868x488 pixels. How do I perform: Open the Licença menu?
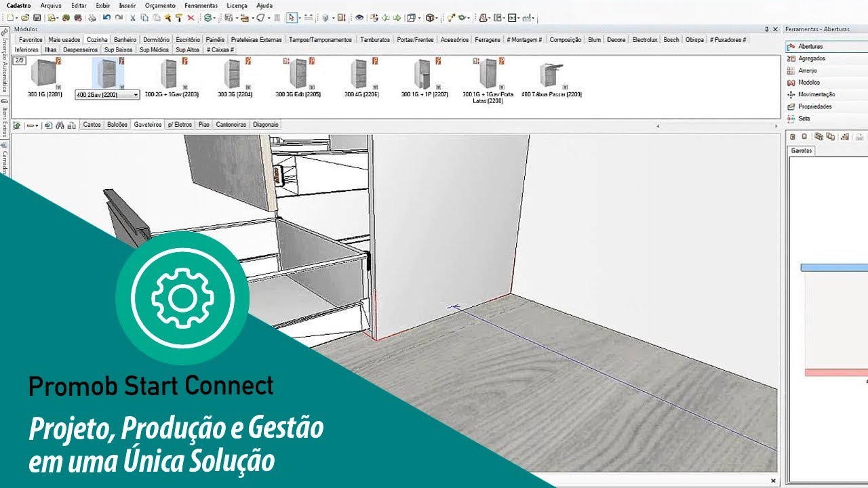pos(237,5)
